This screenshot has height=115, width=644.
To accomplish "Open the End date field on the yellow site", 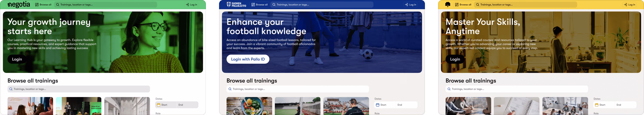I will (625, 105).
